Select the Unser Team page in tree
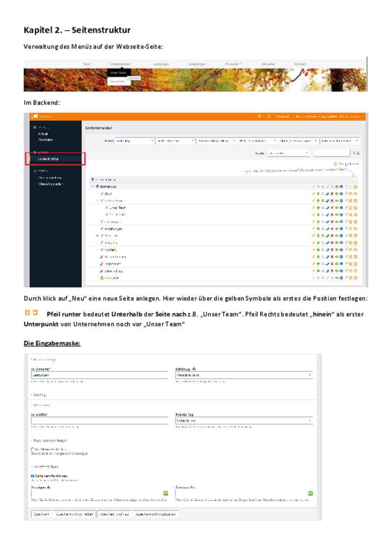 (x=118, y=208)
